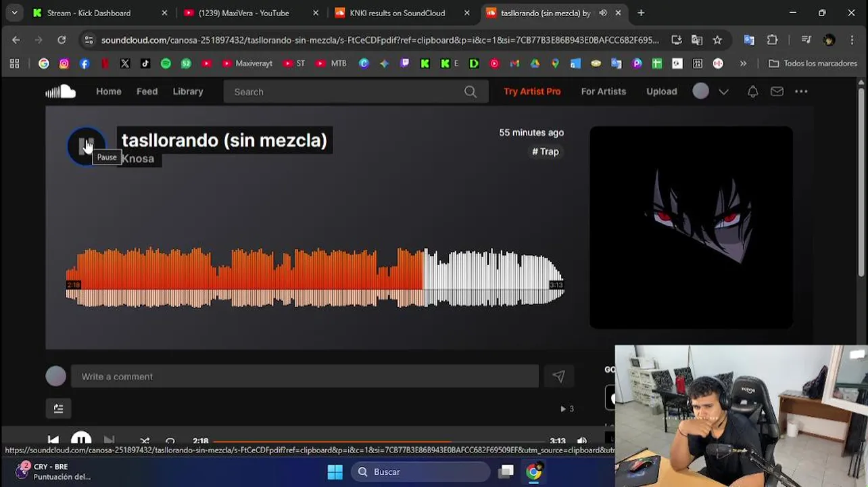868x487 pixels.
Task: Toggle repeat in bottom player
Action: (x=170, y=441)
